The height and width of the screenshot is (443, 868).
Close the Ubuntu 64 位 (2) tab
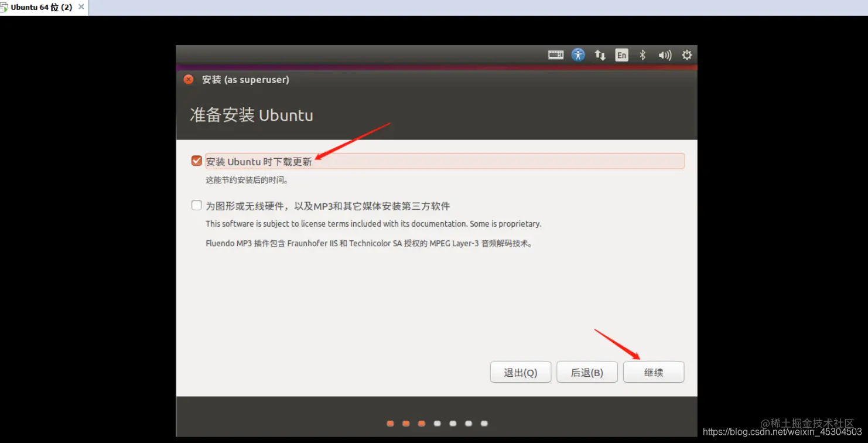coord(81,7)
